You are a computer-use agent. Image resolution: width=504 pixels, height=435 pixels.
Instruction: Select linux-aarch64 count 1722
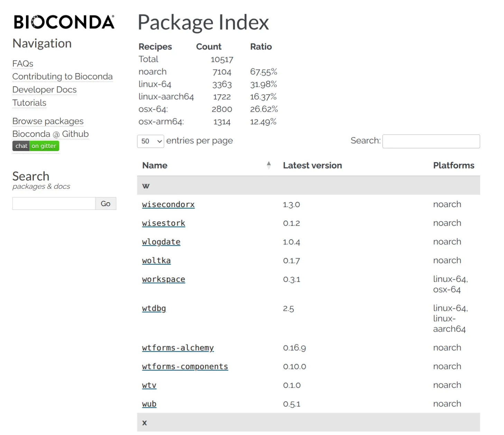click(x=222, y=97)
